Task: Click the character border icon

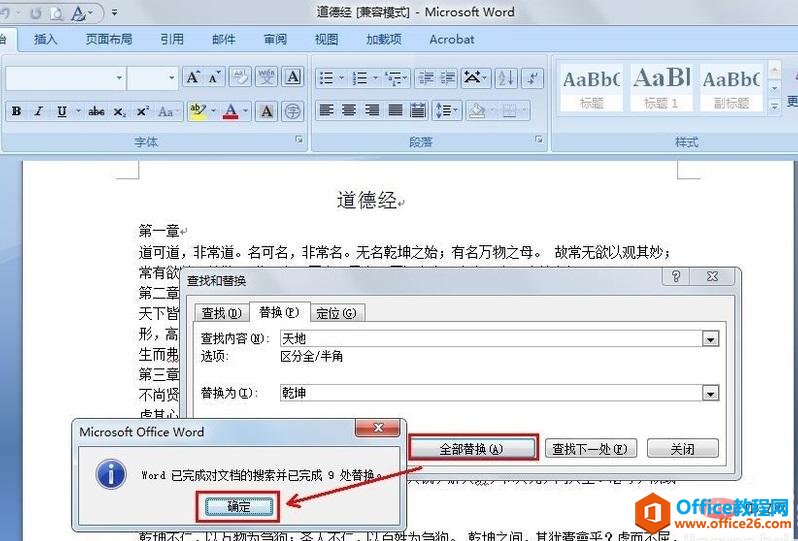Action: click(293, 78)
